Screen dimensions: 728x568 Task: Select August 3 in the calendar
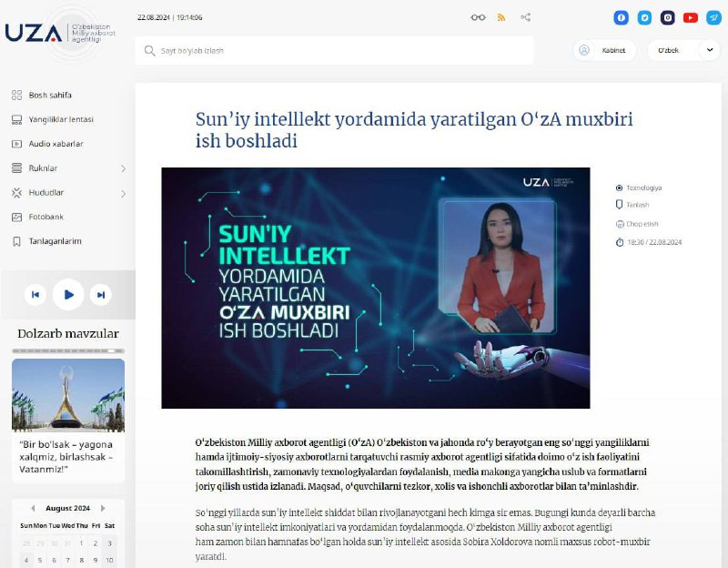pyautogui.click(x=109, y=543)
